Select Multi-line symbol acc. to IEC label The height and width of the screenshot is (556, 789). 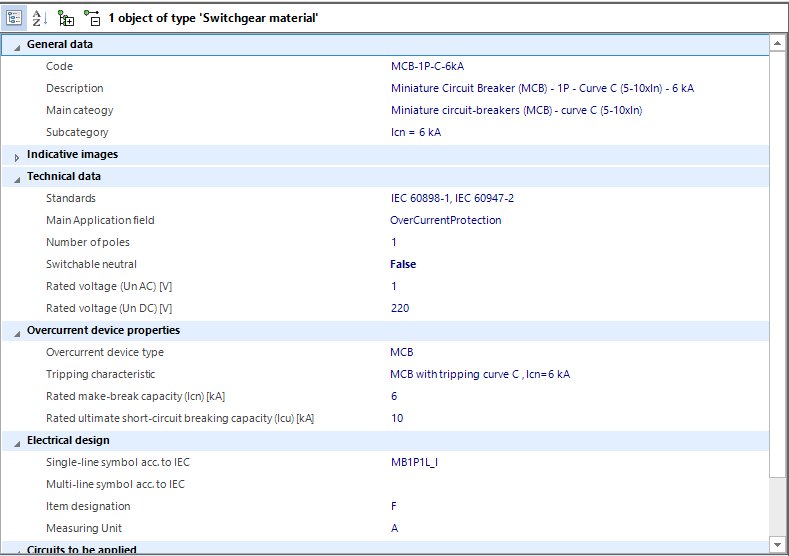coord(115,484)
